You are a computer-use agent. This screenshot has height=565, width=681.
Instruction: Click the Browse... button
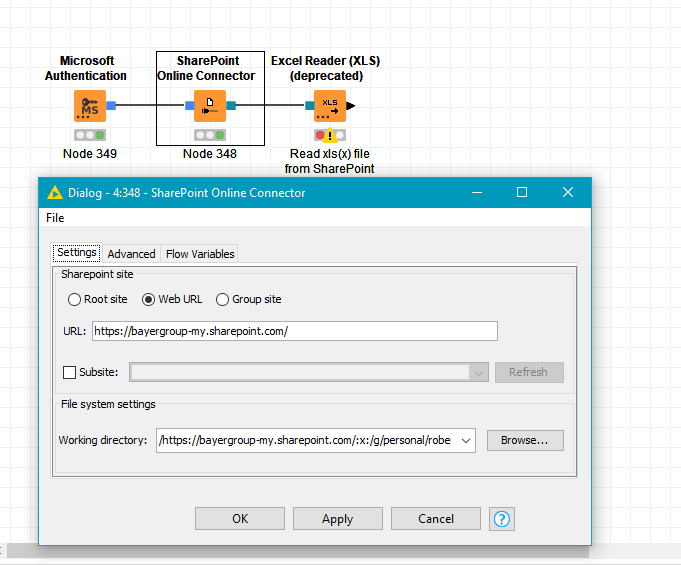pyautogui.click(x=525, y=440)
